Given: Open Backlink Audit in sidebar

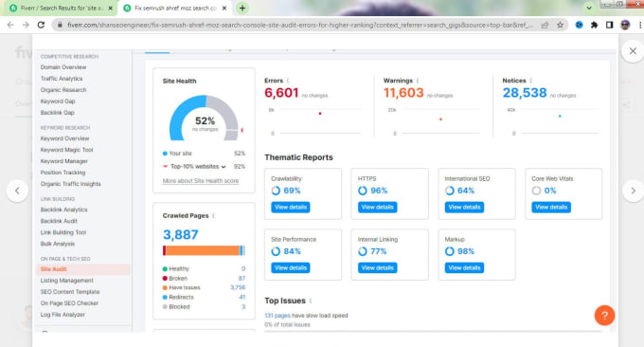Looking at the screenshot, I should click(x=59, y=221).
